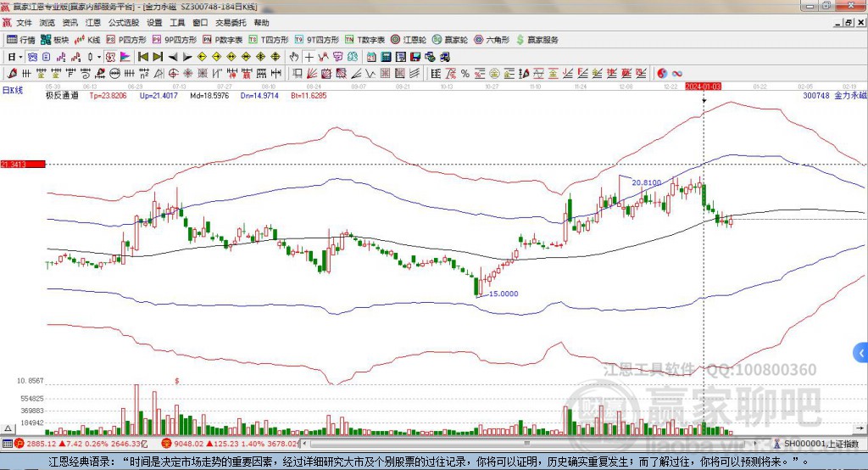868x470 pixels.
Task: Click the 深 Shenzhen index status icon
Action: tap(167, 444)
